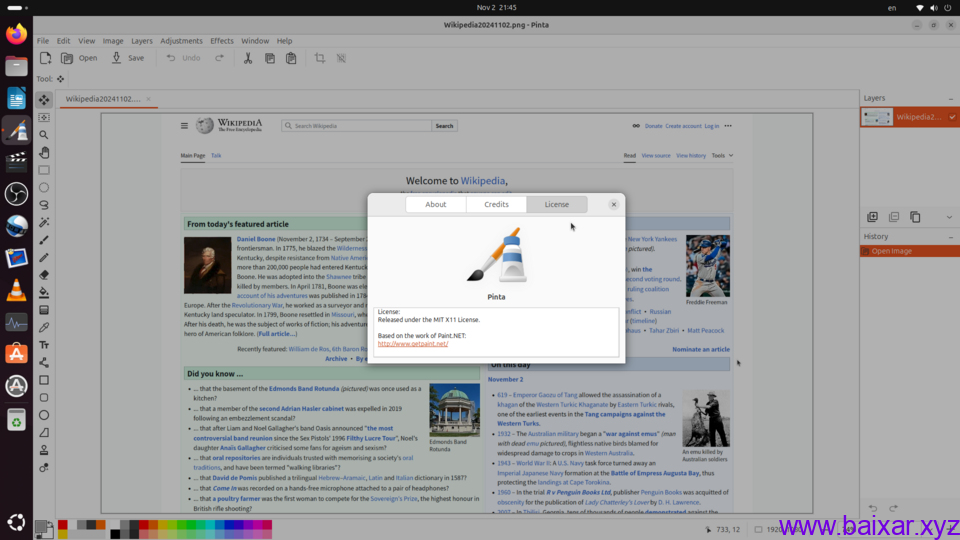Screen dimensions: 960x540
Task: Toggle visibility checkbox of Wikipedia layer
Action: 950,117
